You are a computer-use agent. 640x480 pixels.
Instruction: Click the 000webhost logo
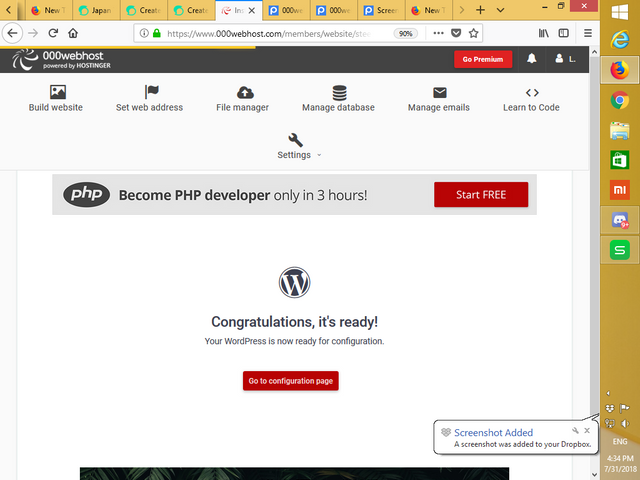click(x=61, y=60)
